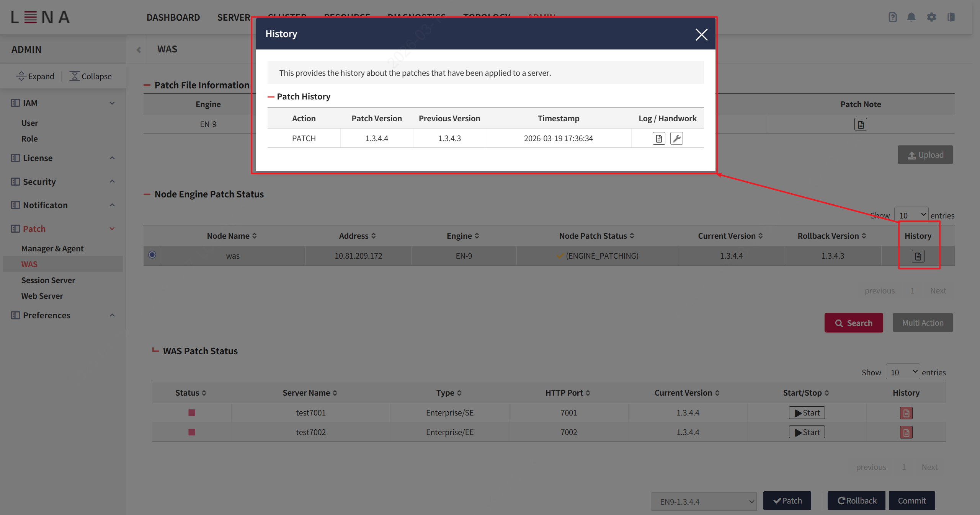Sort by Address column
This screenshot has width=980, height=515.
(x=357, y=236)
